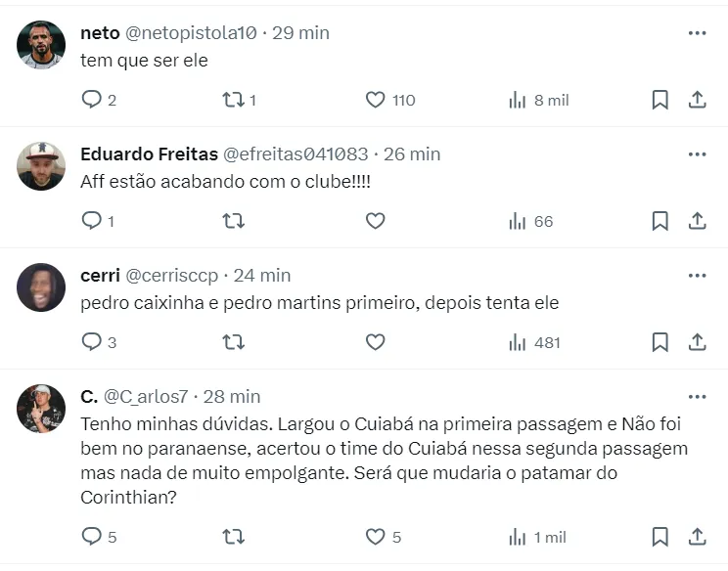Share neto's tweet

(x=698, y=100)
